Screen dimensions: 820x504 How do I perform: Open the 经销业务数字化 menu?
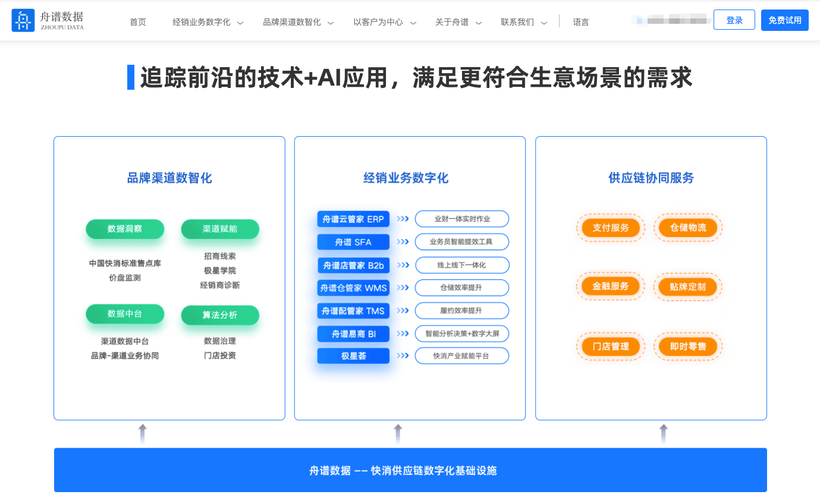point(202,22)
